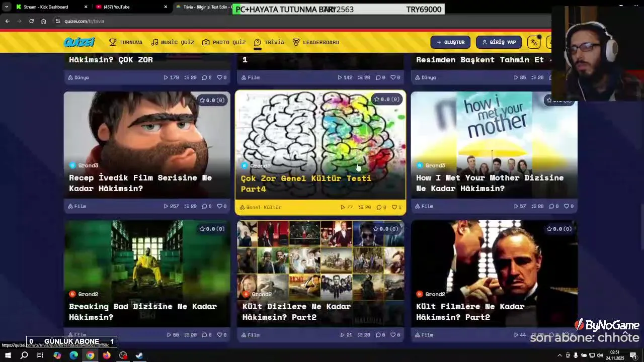644x362 pixels.
Task: Close the Kick Dashboard tab
Action: [x=86, y=7]
